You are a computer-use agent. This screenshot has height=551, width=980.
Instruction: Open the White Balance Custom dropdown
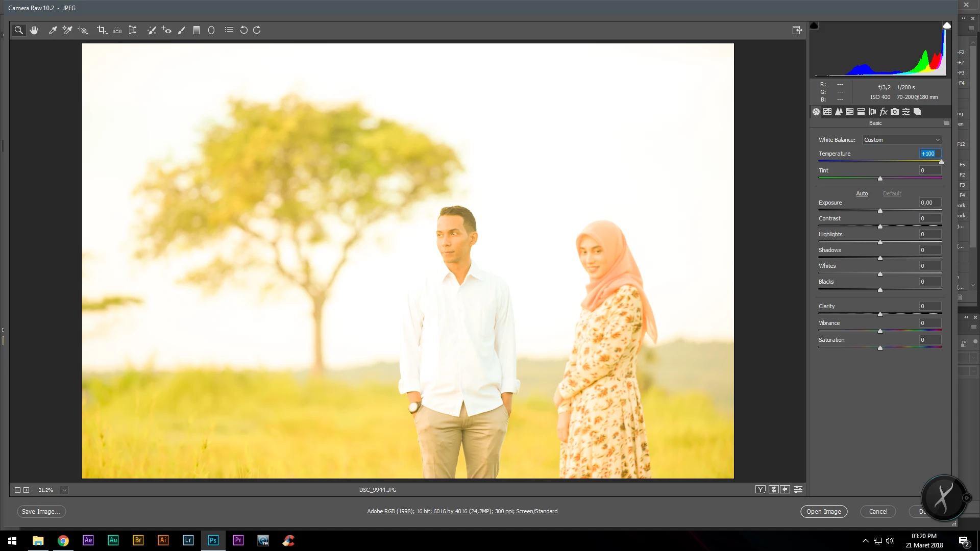902,140
